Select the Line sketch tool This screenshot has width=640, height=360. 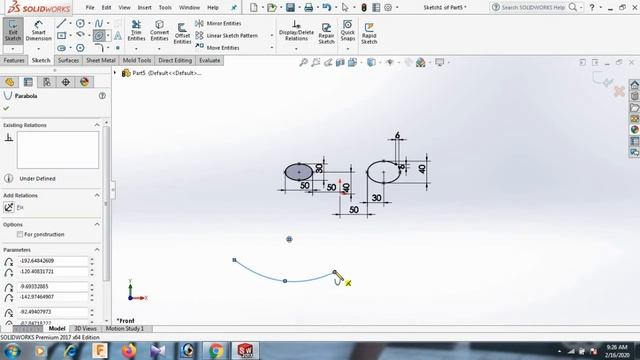pos(61,23)
